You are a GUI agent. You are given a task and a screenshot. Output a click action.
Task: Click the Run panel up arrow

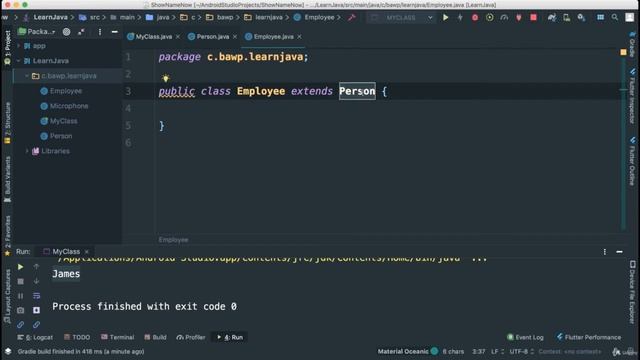click(x=36, y=267)
